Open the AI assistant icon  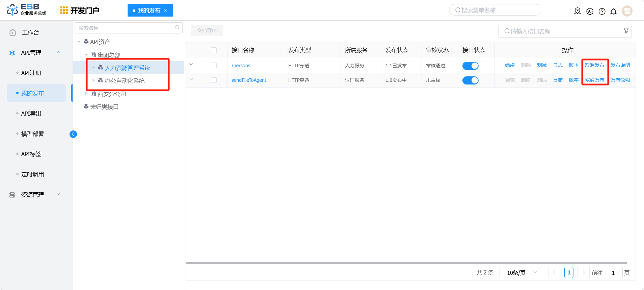[x=590, y=11]
